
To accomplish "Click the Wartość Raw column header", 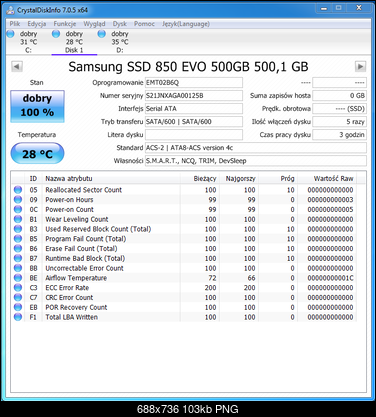I will click(327, 179).
